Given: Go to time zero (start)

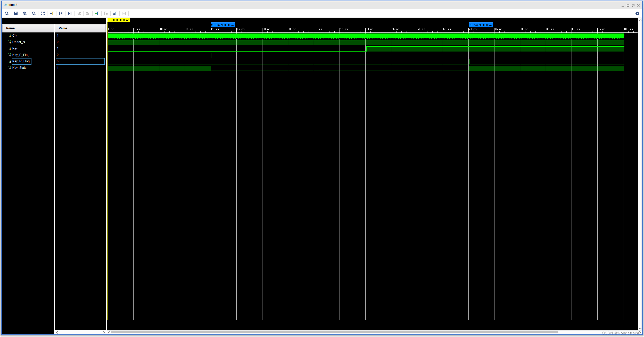Looking at the screenshot, I should click(x=61, y=13).
